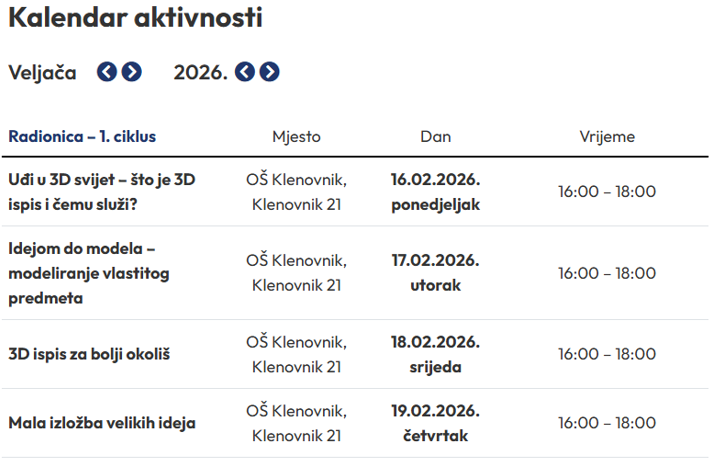
Task: Select date 19.02.2026. četvrtak
Action: (435, 422)
